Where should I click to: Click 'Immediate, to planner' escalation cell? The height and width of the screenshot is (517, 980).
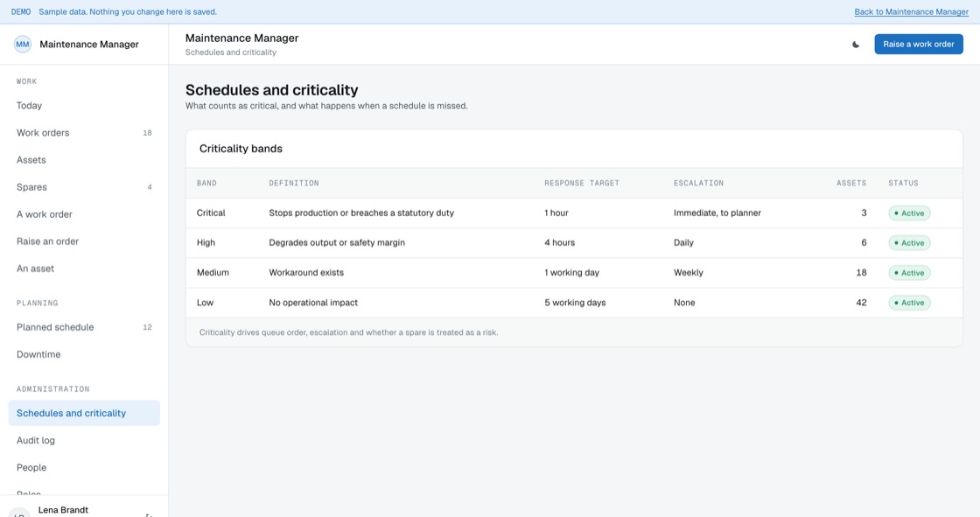(x=717, y=213)
